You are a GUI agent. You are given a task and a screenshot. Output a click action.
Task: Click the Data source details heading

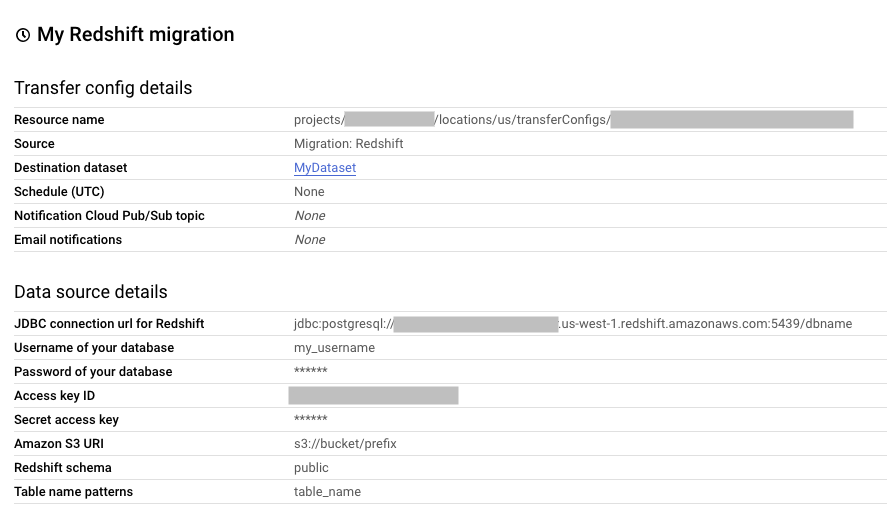(91, 292)
